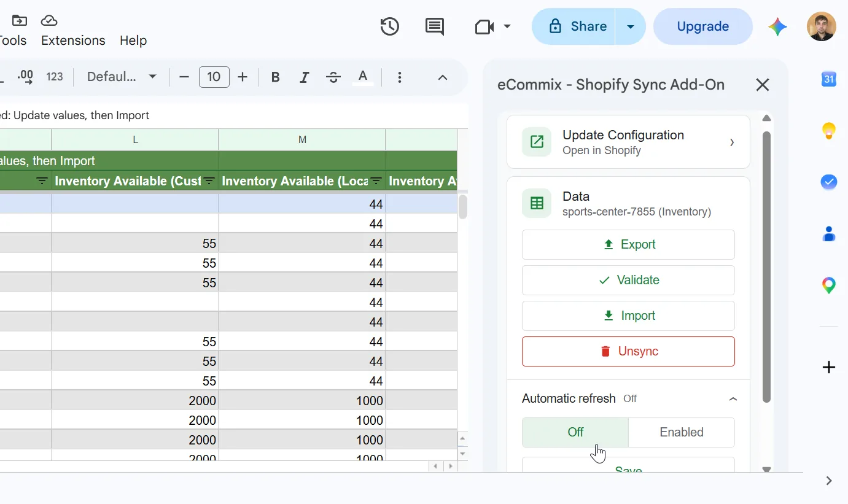Screen dimensions: 848x504
Task: Click the Share button
Action: [x=574, y=26]
